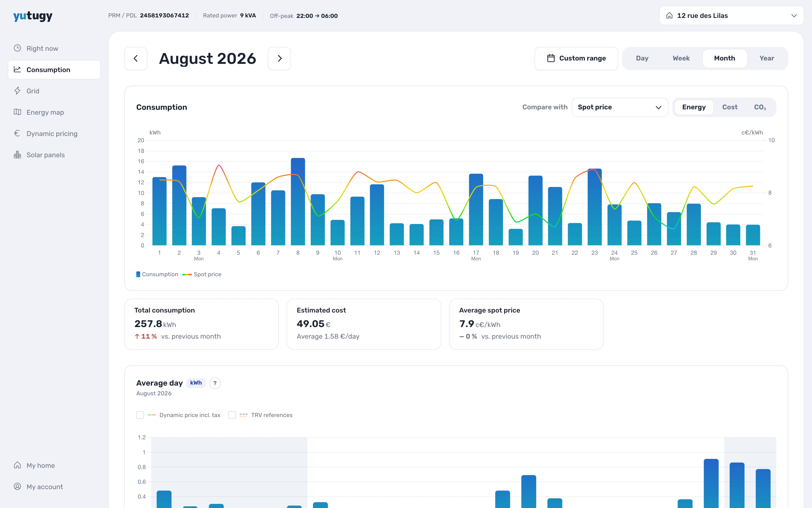The width and height of the screenshot is (812, 508).
Task: Click the chevron of the address selector
Action: pyautogui.click(x=794, y=16)
